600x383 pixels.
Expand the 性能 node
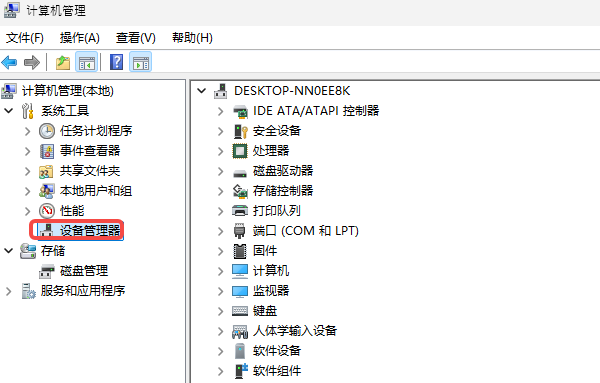click(x=28, y=211)
